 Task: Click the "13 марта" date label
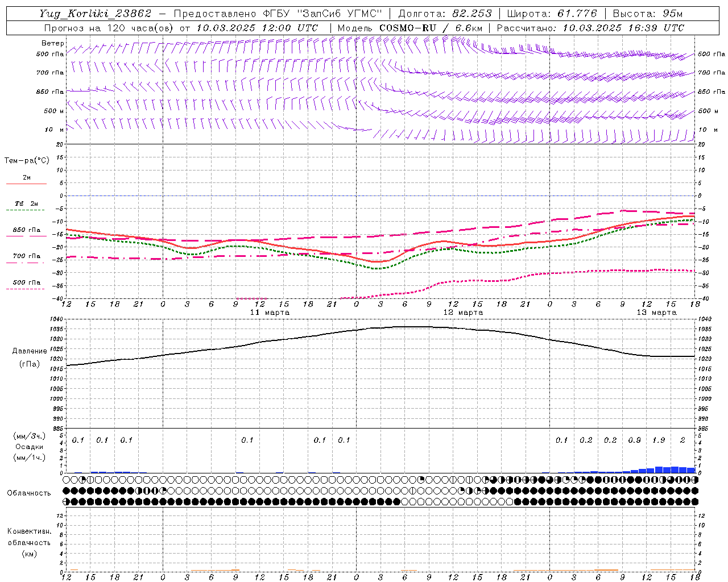click(656, 312)
